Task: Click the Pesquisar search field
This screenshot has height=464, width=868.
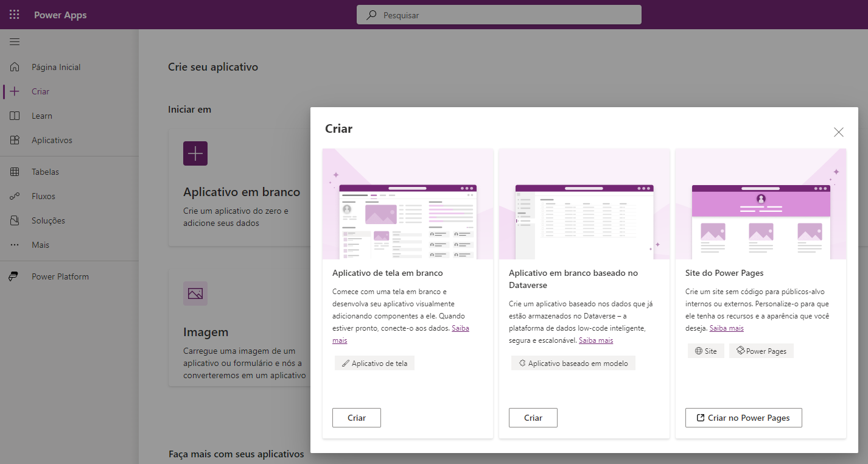Action: point(499,15)
